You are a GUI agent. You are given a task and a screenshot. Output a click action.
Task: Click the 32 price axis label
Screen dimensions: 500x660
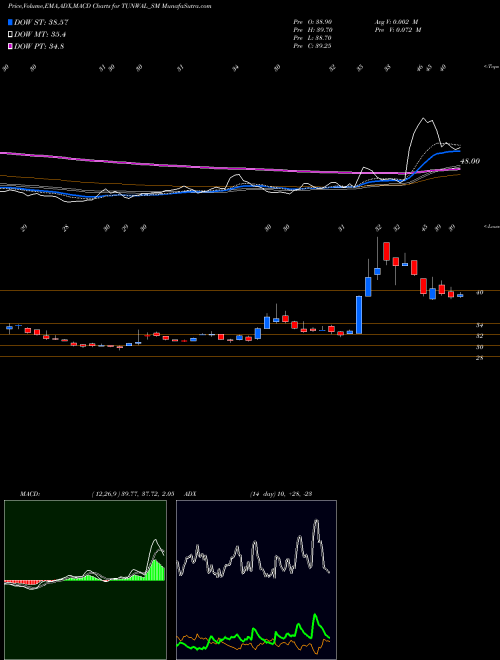tap(479, 336)
